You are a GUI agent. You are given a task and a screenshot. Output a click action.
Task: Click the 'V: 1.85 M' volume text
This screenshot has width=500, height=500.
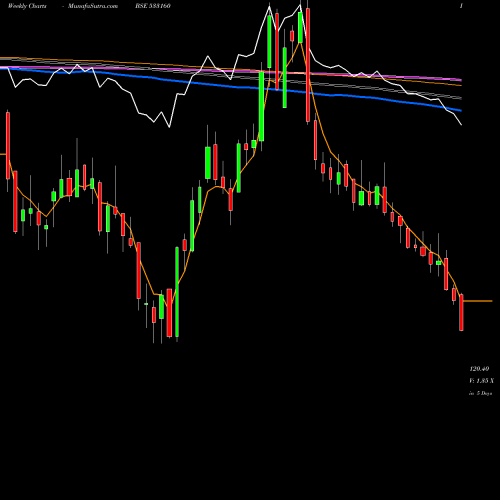click(481, 381)
